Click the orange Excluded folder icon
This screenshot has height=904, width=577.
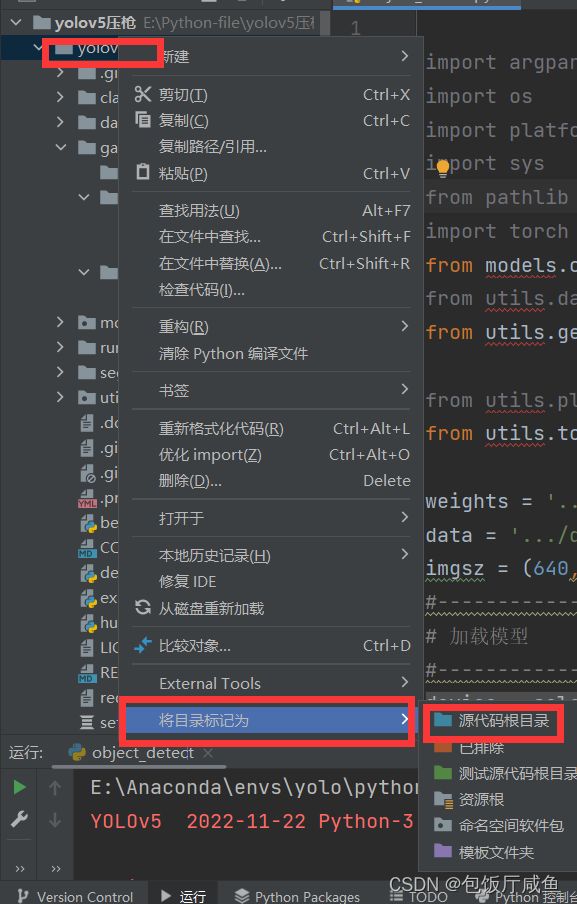[443, 748]
